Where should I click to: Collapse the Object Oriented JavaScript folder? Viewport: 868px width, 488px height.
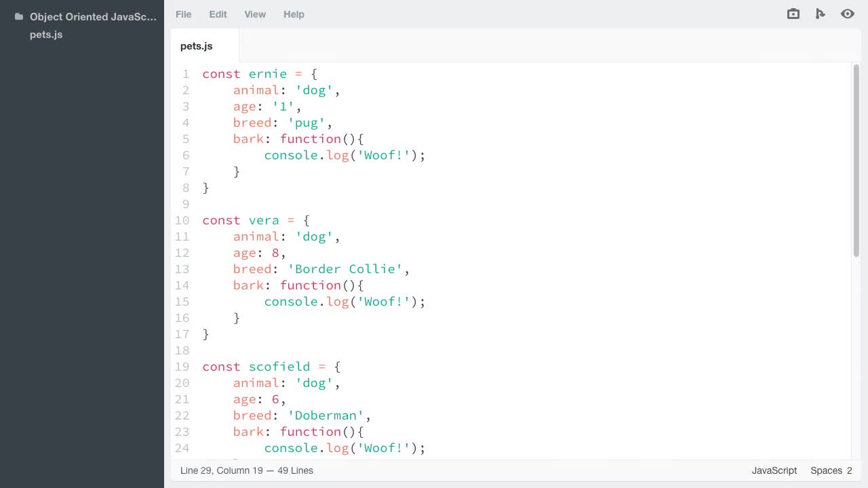tap(93, 16)
